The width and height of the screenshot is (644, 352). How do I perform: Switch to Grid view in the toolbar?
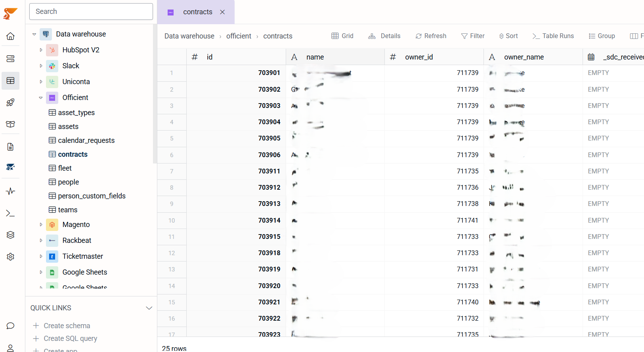coord(342,36)
